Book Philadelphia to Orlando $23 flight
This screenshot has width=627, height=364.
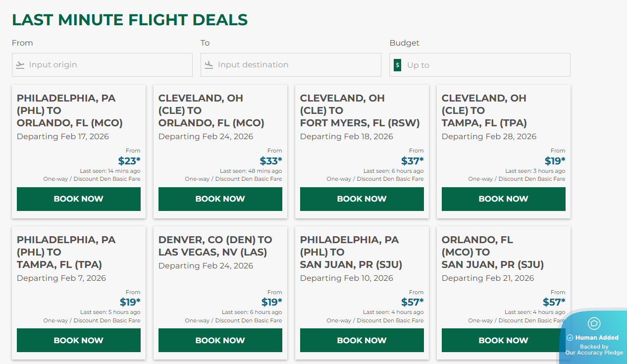pyautogui.click(x=79, y=199)
